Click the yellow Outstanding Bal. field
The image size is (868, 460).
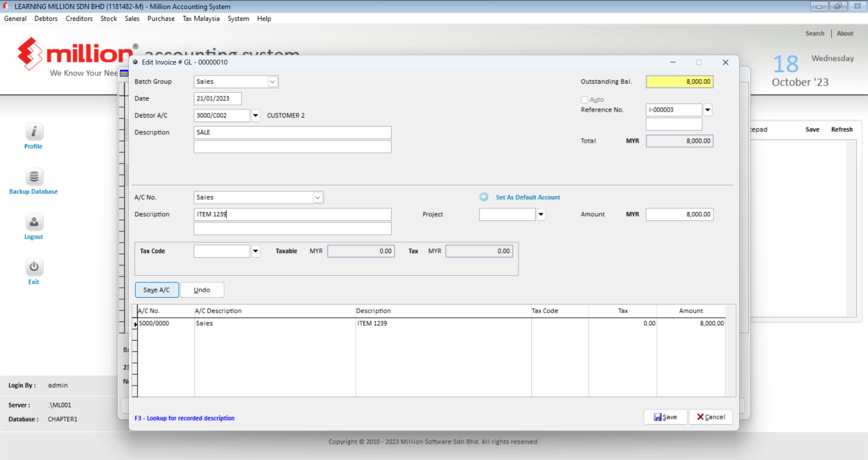tap(680, 81)
